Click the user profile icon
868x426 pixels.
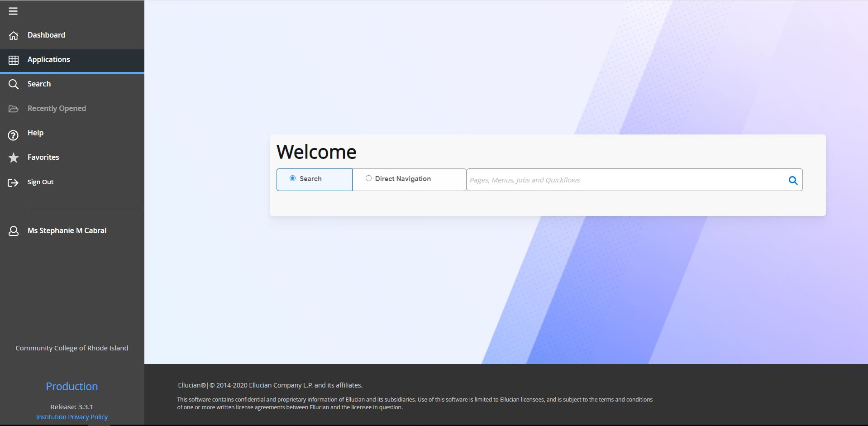[x=14, y=231]
